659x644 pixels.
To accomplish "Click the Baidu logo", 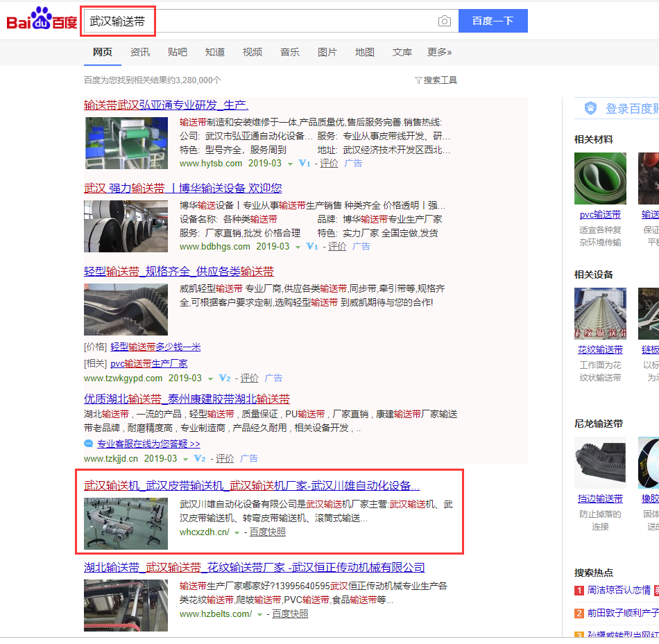I will tap(42, 19).
